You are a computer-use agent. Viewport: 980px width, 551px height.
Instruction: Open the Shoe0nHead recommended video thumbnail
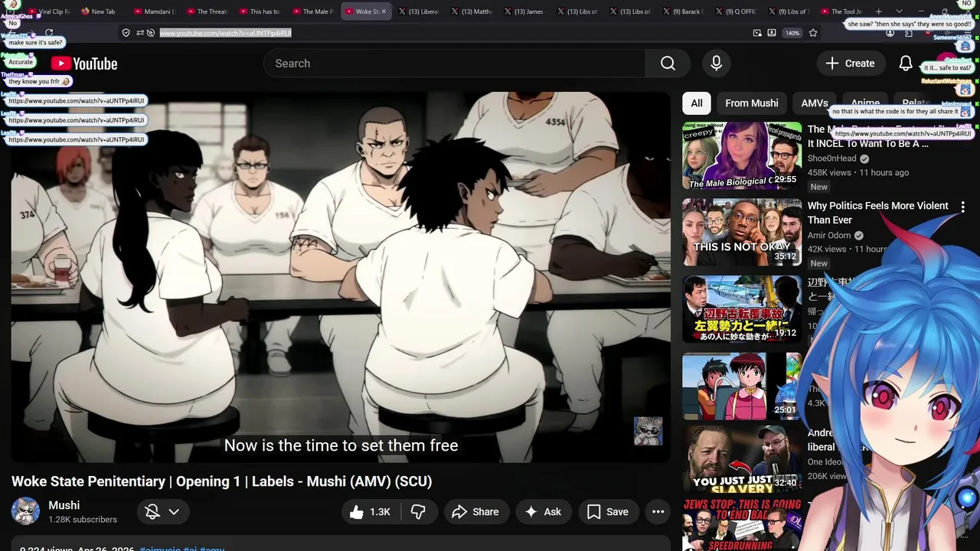pos(742,156)
